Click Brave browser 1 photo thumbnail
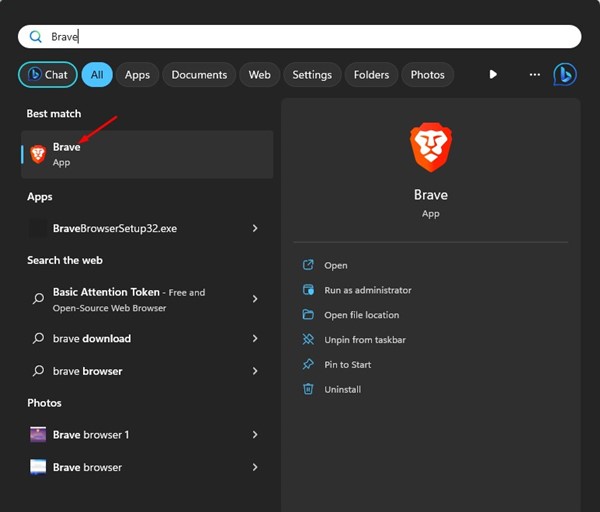The height and width of the screenshot is (512, 600). tap(38, 435)
